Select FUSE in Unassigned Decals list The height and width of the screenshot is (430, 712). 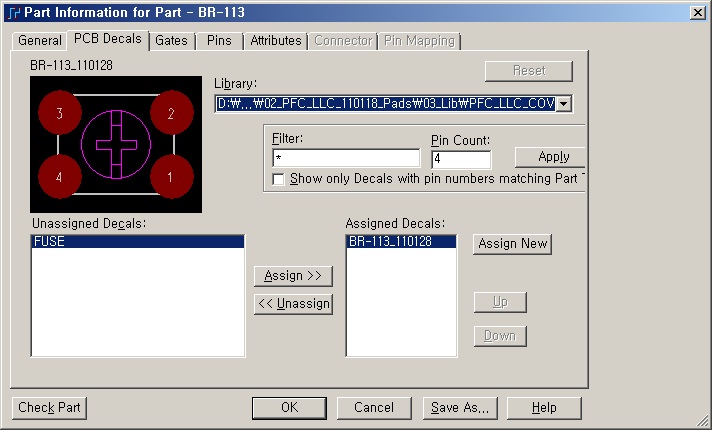click(x=137, y=242)
